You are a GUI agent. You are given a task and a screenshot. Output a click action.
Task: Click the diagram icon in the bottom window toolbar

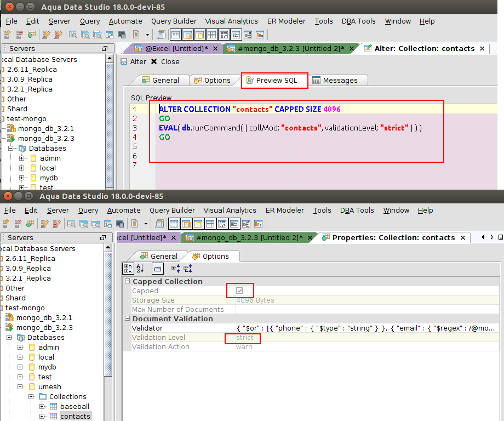246,224
